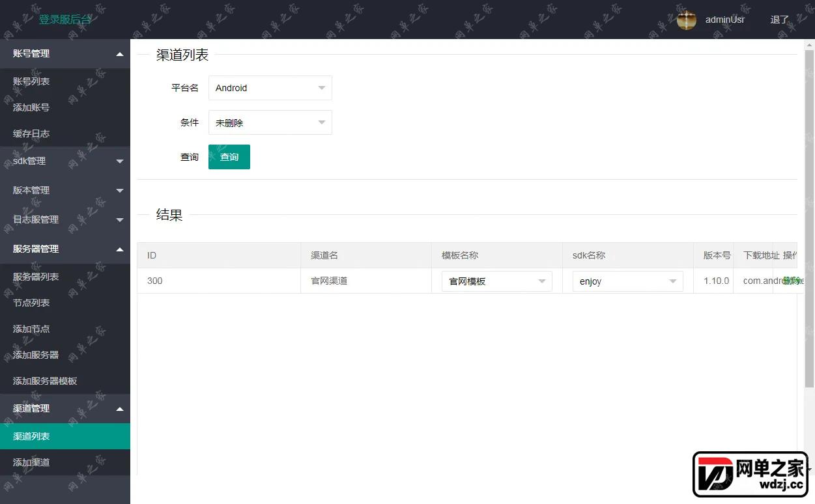
Task: Click 删除 in the 官网渠道 row
Action: [791, 281]
